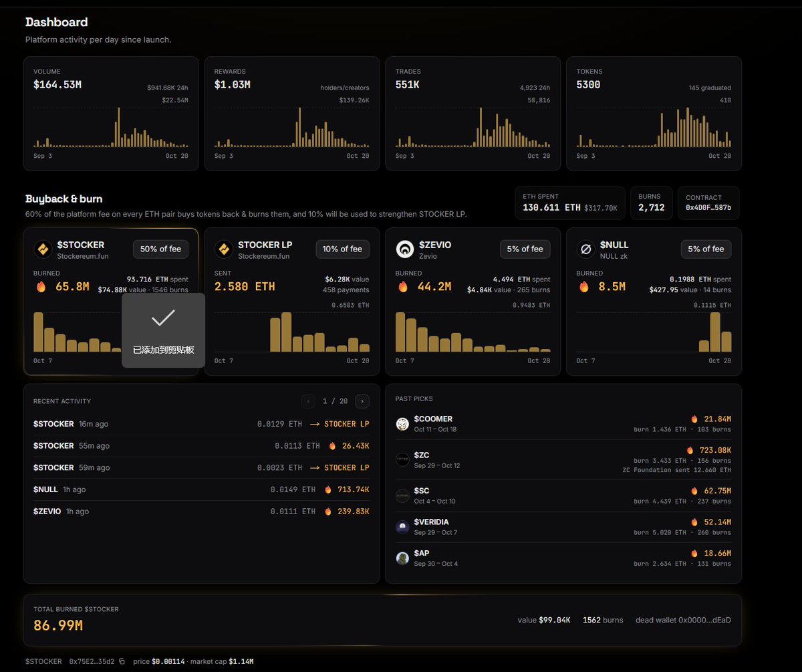Select the $ZEVIO 1h ago activity row
The width and height of the screenshot is (802, 672).
point(201,512)
